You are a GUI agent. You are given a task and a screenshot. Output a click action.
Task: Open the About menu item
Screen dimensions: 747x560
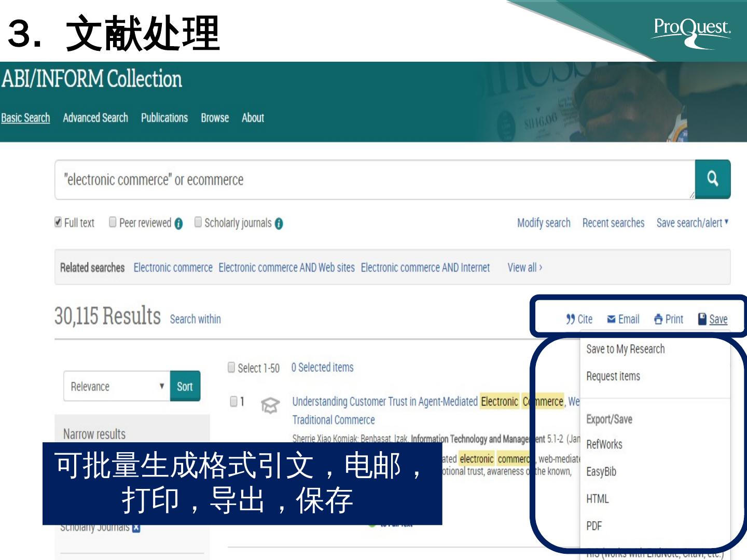pyautogui.click(x=253, y=118)
